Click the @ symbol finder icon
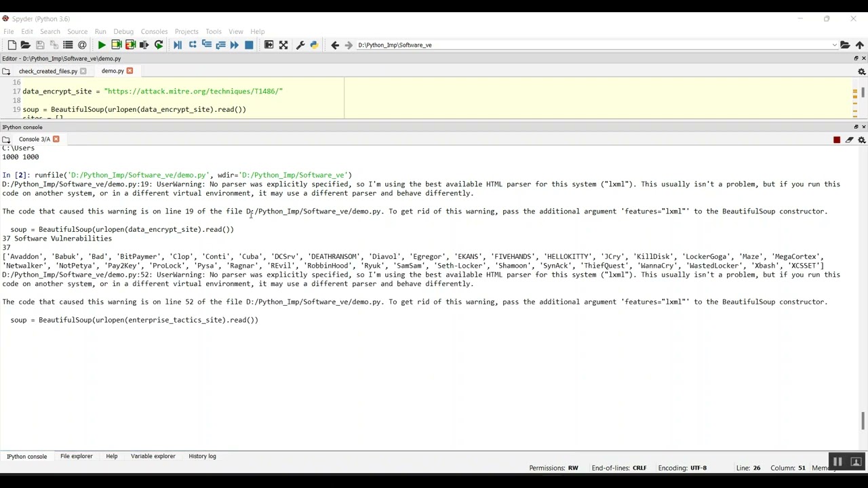Image resolution: width=868 pixels, height=488 pixels. coord(82,45)
